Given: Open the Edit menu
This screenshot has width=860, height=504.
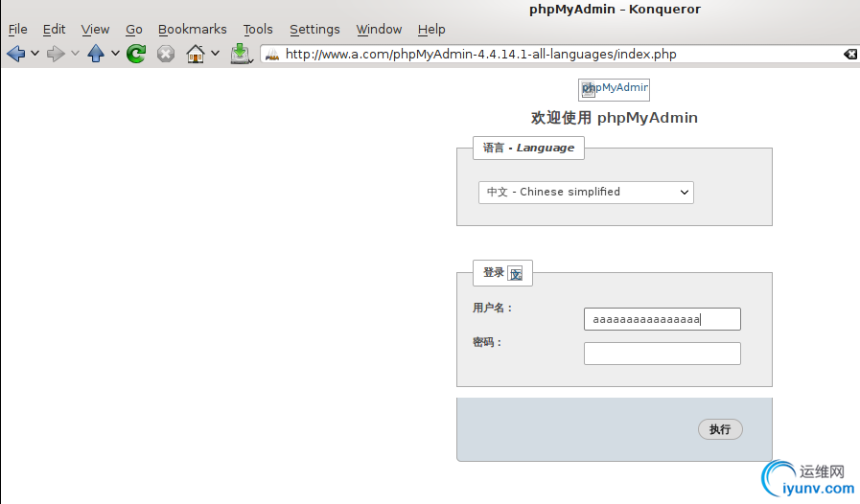Looking at the screenshot, I should (x=55, y=30).
